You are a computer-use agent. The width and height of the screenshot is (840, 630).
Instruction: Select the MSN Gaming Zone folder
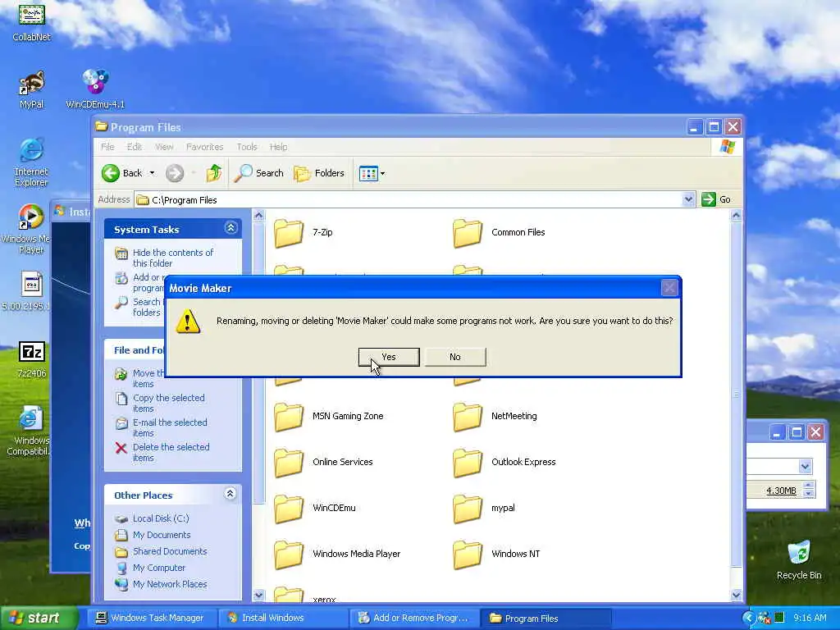pyautogui.click(x=290, y=417)
